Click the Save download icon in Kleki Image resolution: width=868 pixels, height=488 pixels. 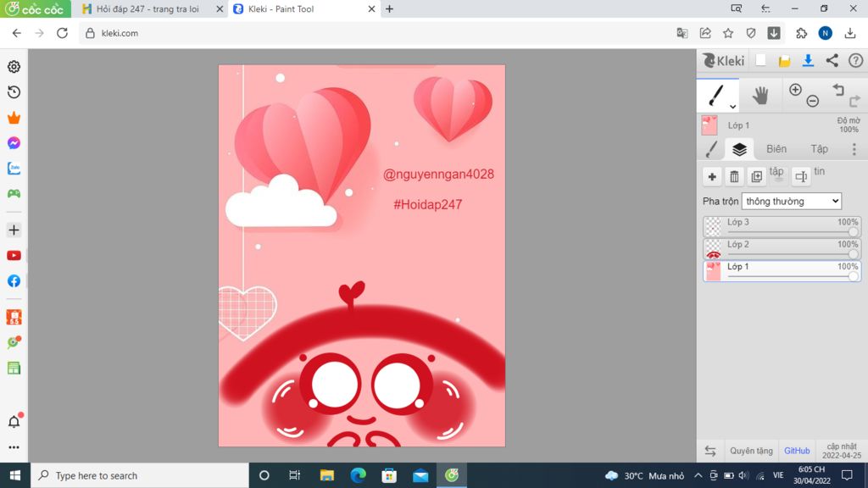[x=808, y=60]
